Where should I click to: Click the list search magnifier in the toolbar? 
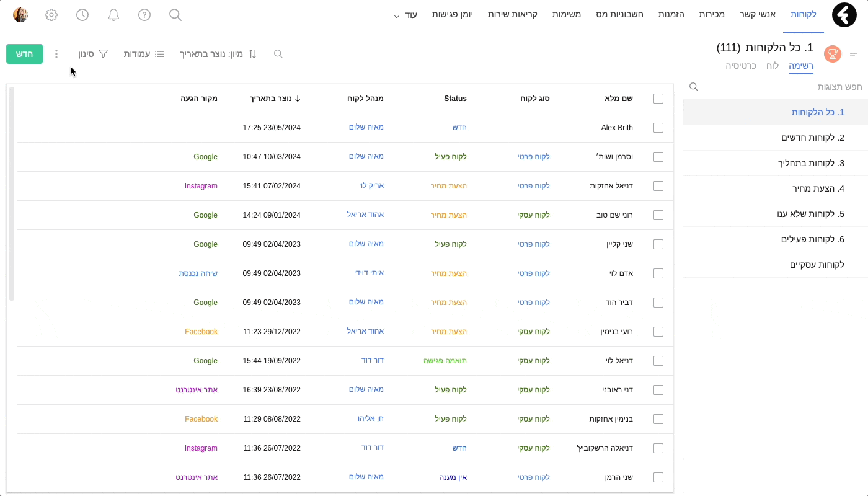(278, 54)
